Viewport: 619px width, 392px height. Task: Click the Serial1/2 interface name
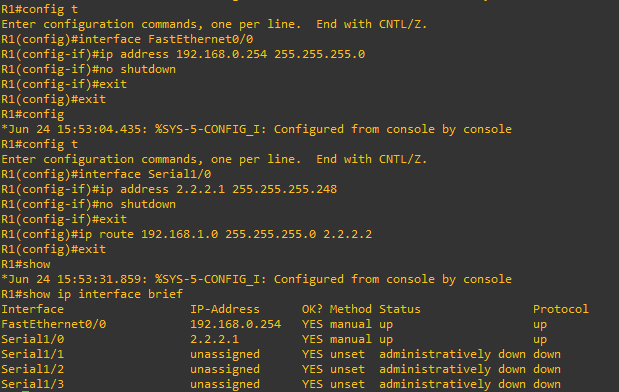(x=32, y=369)
